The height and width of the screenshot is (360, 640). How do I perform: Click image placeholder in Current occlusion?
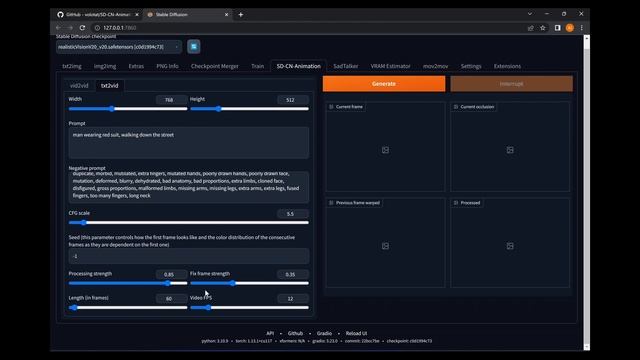click(510, 150)
